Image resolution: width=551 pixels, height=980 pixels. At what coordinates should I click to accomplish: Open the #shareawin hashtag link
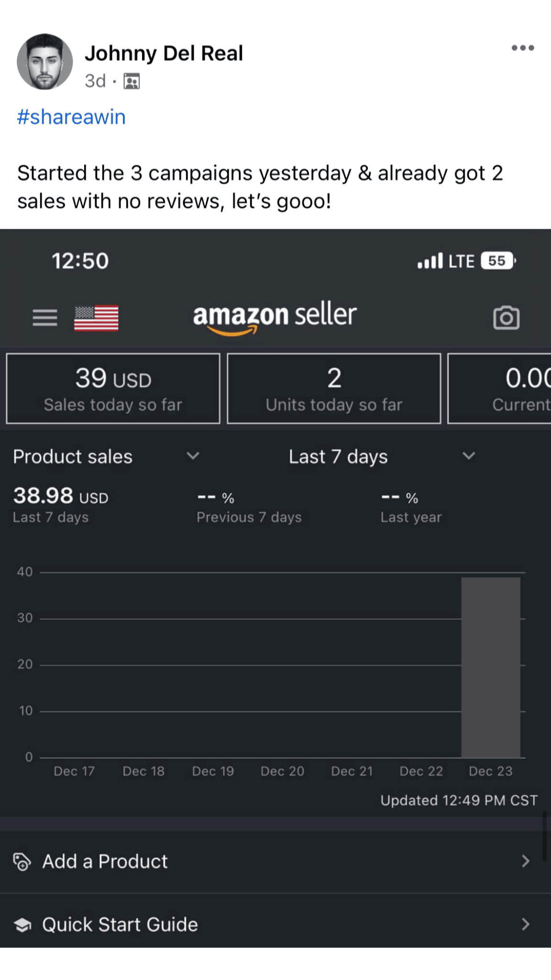click(71, 117)
